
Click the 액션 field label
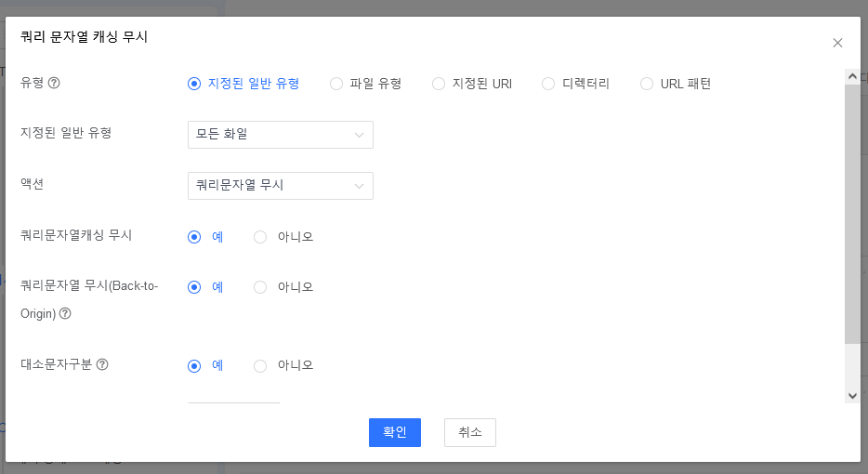tap(33, 184)
